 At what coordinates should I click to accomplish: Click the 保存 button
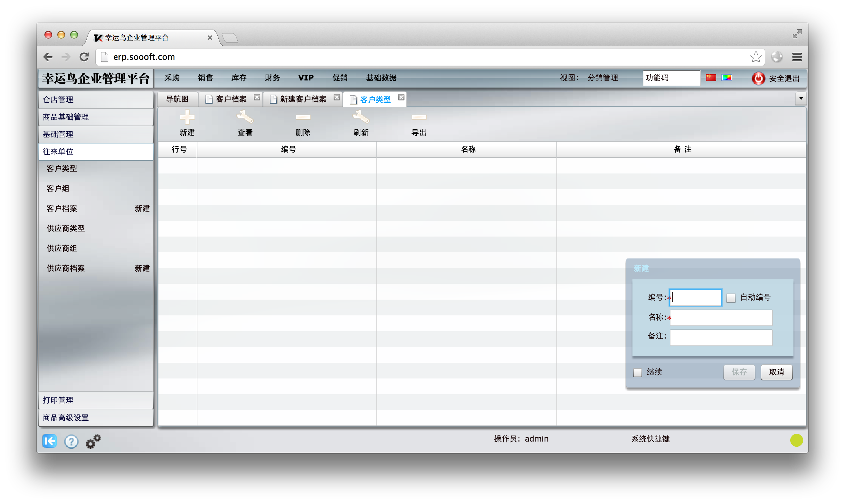pos(739,372)
